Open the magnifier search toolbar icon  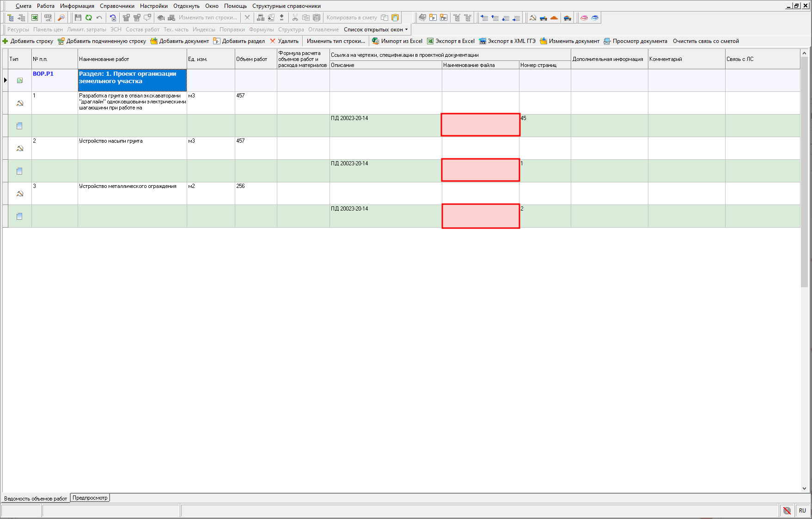point(61,18)
